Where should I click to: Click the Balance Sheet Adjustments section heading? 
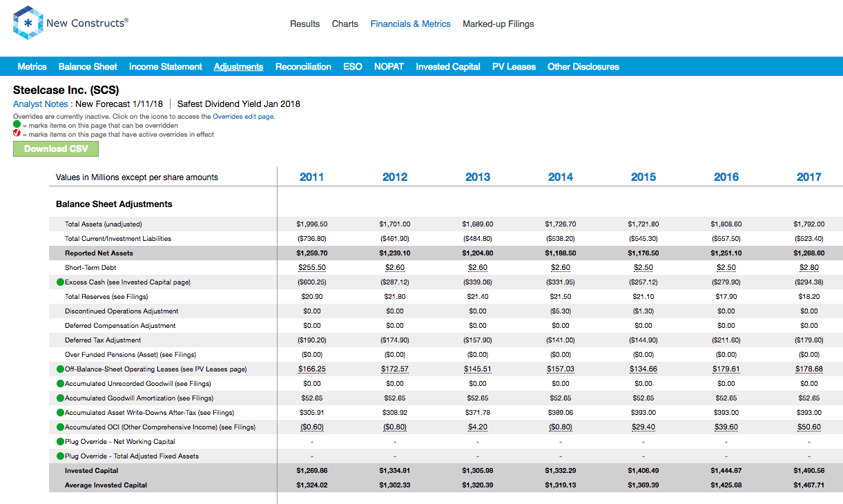coord(114,204)
